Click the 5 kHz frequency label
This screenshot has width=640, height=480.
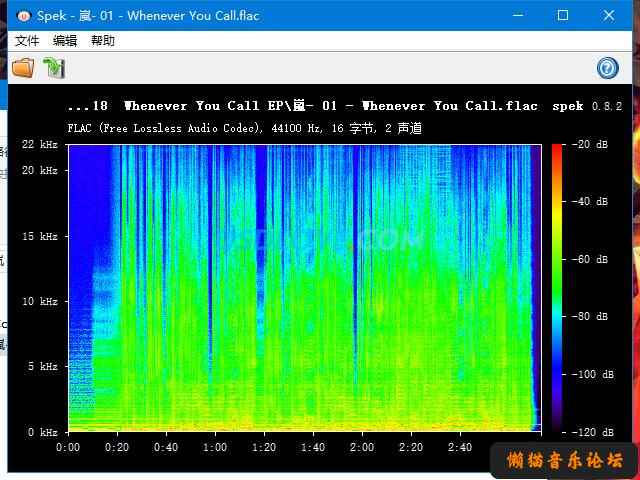click(42, 366)
